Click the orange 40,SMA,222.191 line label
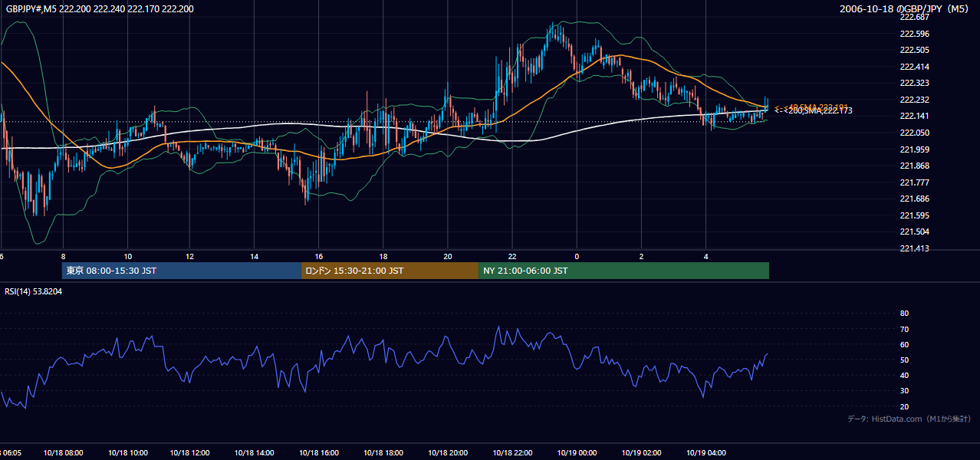 (x=817, y=107)
